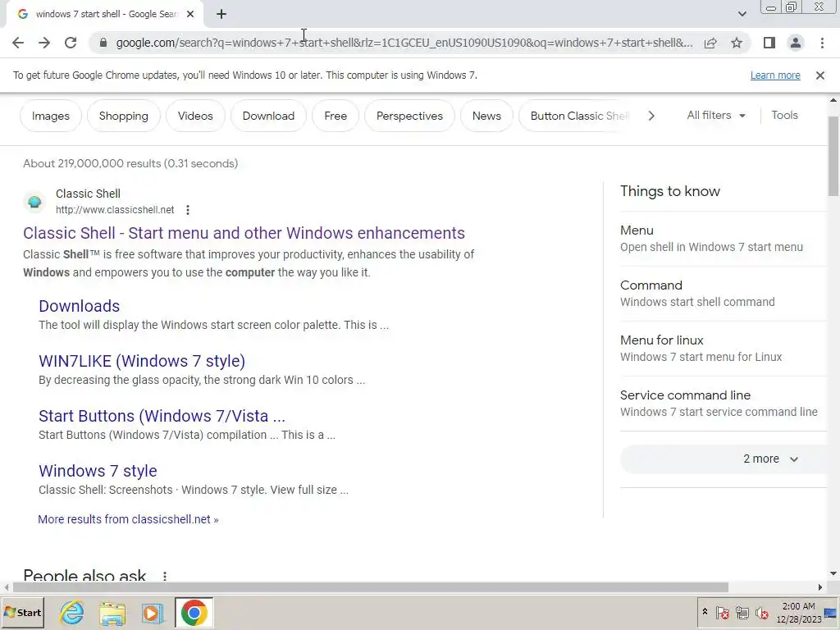Open Classic Shell Start menu result title
The image size is (840, 630).
click(x=244, y=233)
